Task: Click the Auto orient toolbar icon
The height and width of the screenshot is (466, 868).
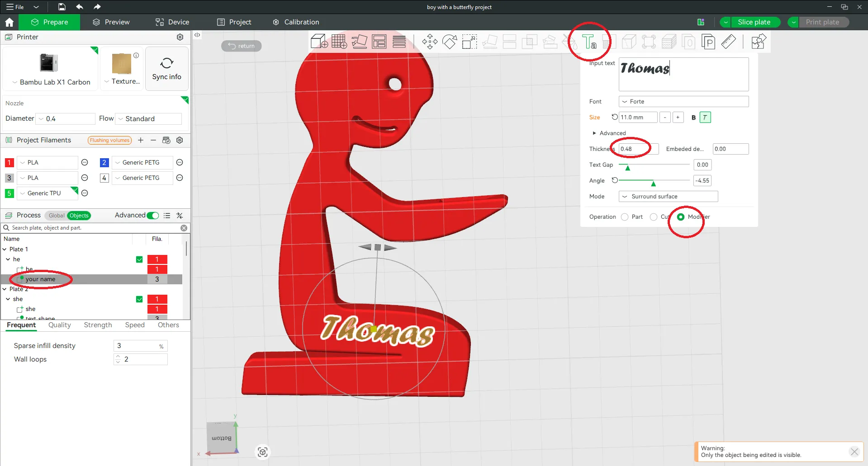Action: 359,42
